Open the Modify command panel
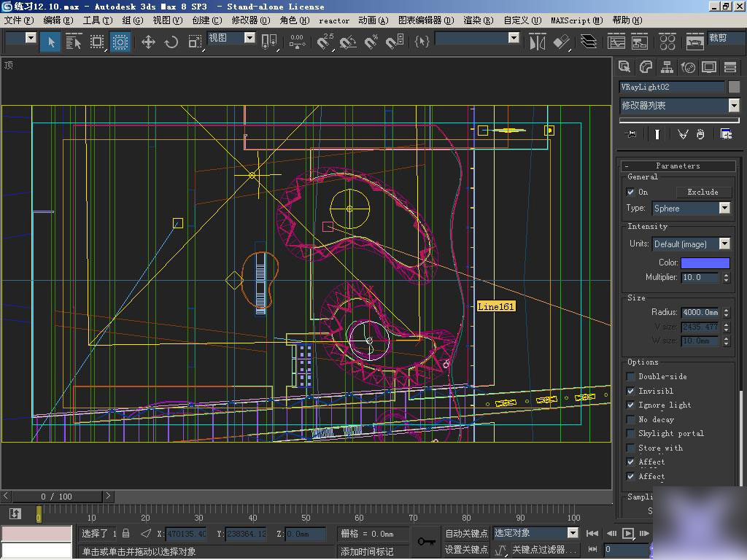 (x=646, y=67)
